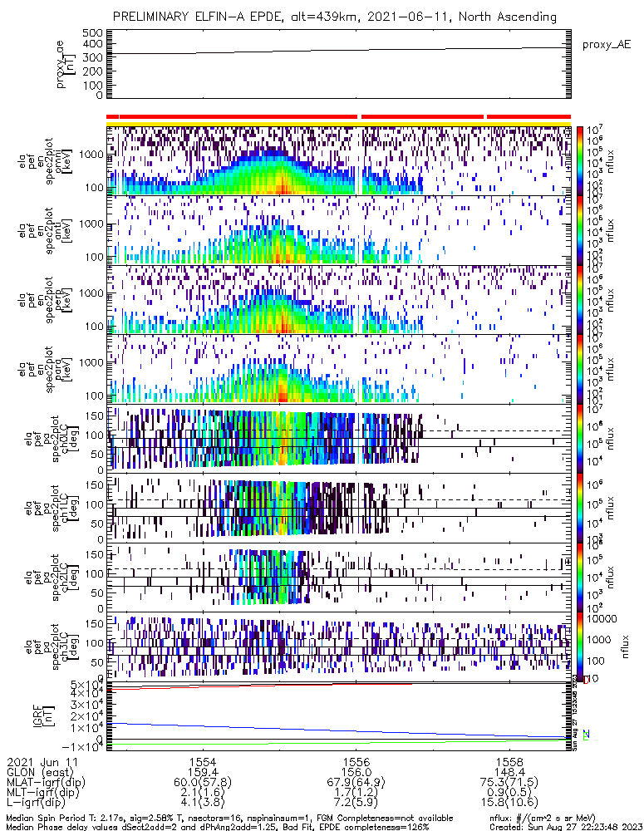Click the anti panel nflux colorbar

tap(579, 230)
